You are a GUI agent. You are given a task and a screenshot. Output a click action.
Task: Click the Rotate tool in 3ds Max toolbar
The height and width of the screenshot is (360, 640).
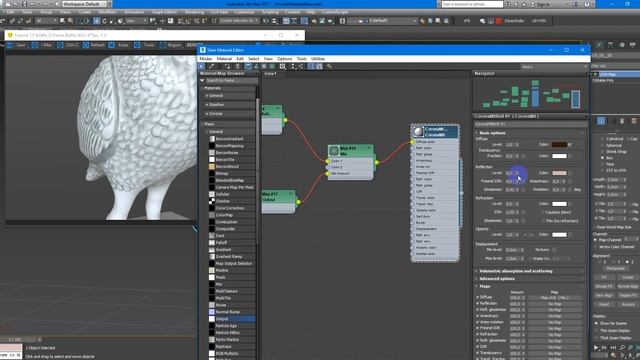[x=104, y=20]
